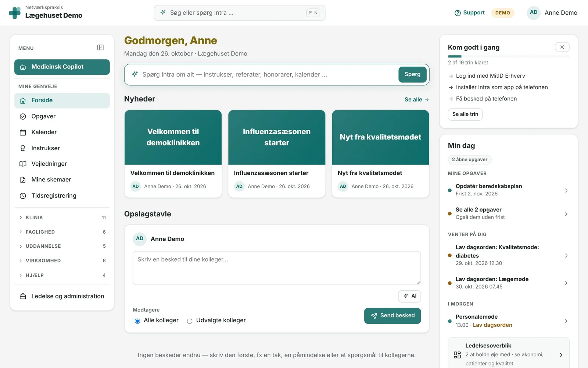Click the AI sparkle button
The image size is (588, 368).
409,296
